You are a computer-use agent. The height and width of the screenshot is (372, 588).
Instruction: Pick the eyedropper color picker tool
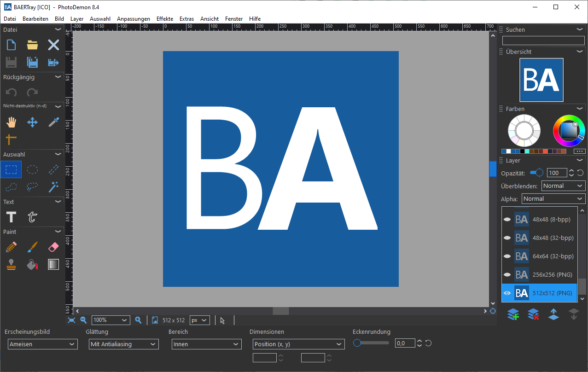coord(53,122)
